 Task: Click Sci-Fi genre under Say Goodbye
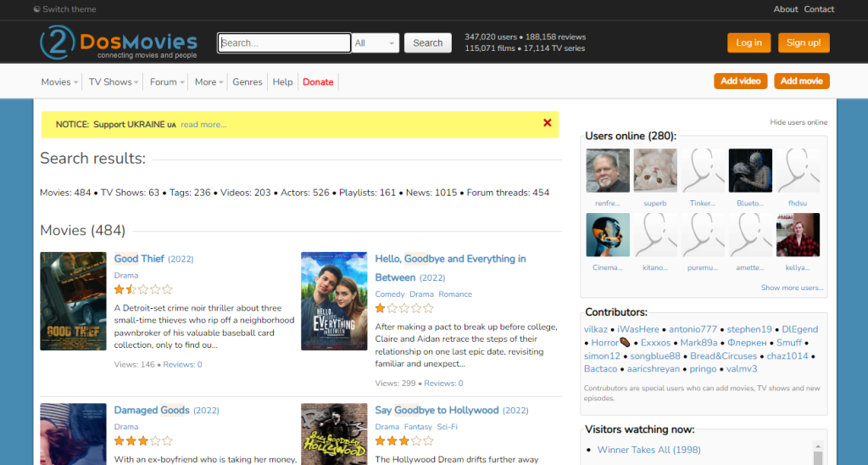pyautogui.click(x=448, y=427)
